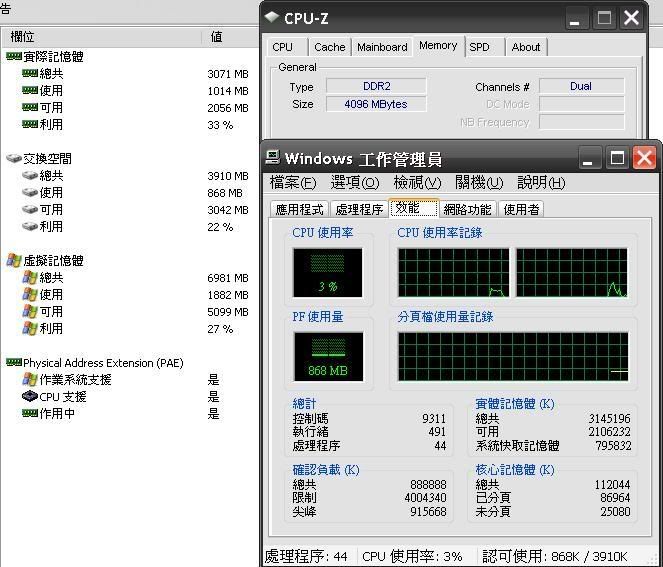Screen dimensions: 663x567
Task: Click disk icon of 總共 3910 MB row
Action: click(x=30, y=175)
